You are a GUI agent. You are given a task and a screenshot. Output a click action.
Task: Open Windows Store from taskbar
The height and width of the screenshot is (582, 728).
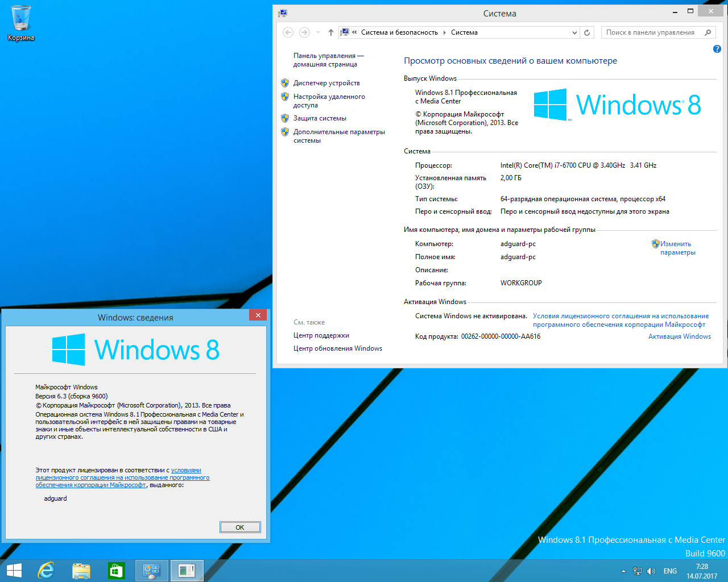(117, 571)
